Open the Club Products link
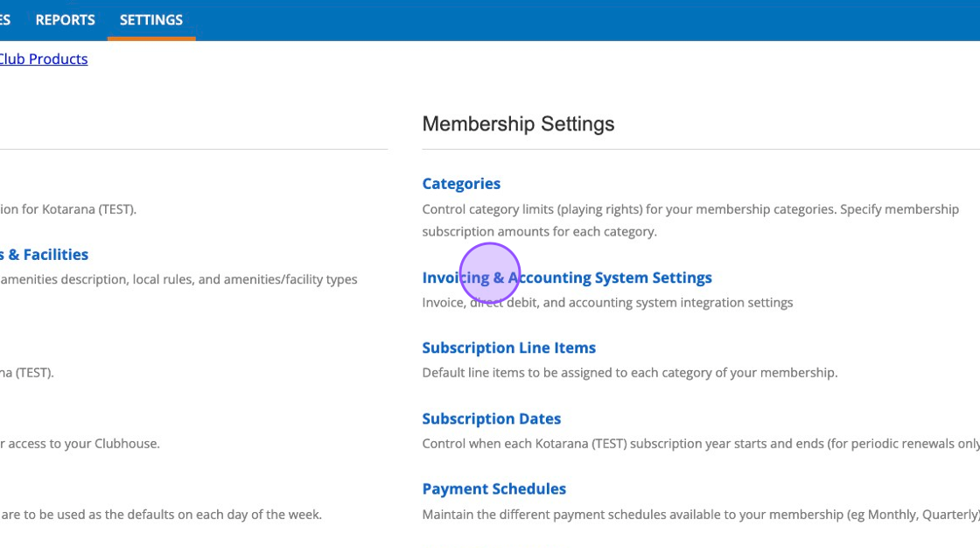This screenshot has width=980, height=548. (44, 60)
